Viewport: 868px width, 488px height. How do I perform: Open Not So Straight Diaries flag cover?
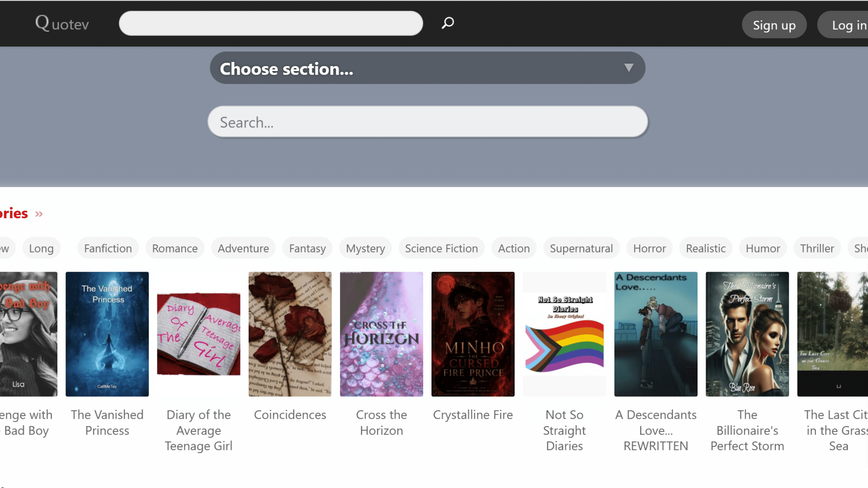tap(564, 334)
